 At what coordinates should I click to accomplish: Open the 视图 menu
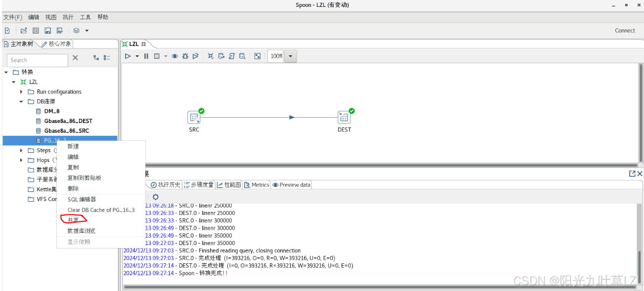point(51,17)
